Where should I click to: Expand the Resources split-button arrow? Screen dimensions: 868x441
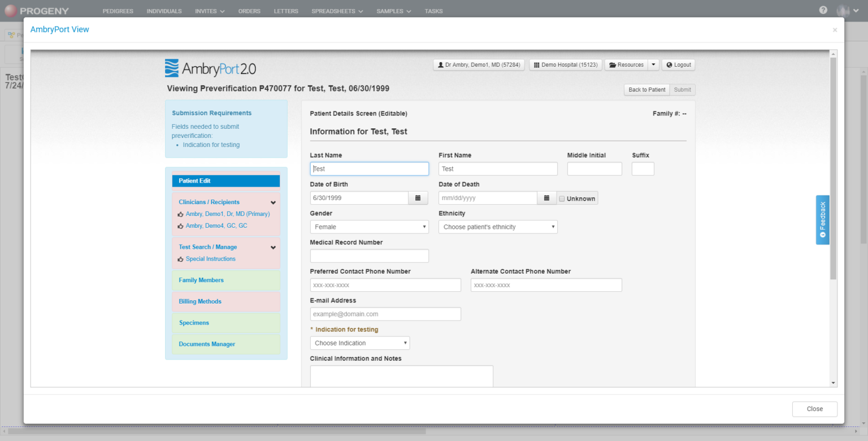pyautogui.click(x=654, y=65)
